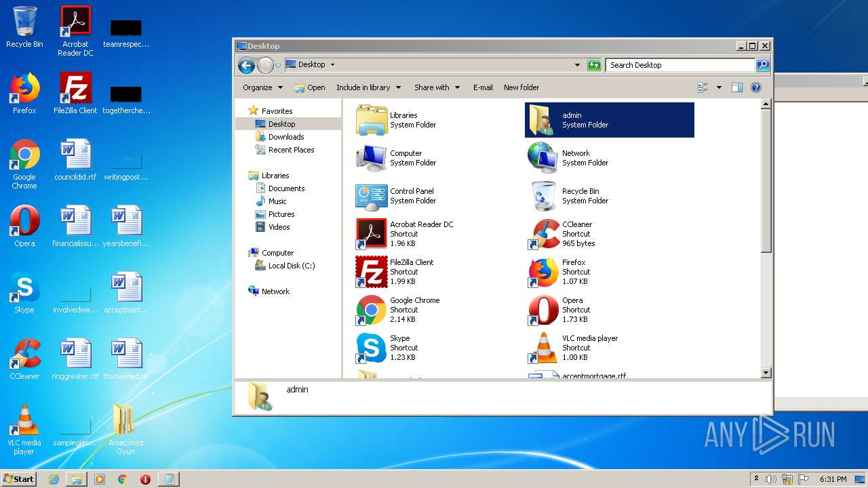Select Acrobat Reader DC desktop icon
The image size is (868, 488).
(x=75, y=31)
